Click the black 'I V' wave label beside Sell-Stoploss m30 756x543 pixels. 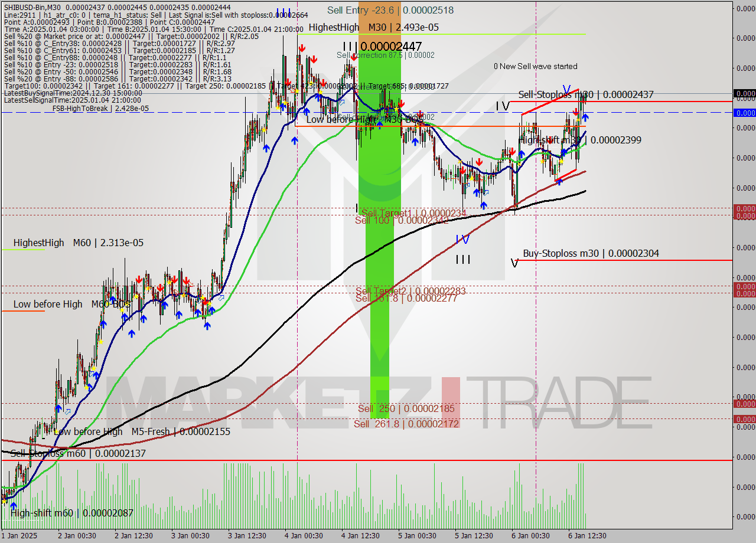click(502, 106)
